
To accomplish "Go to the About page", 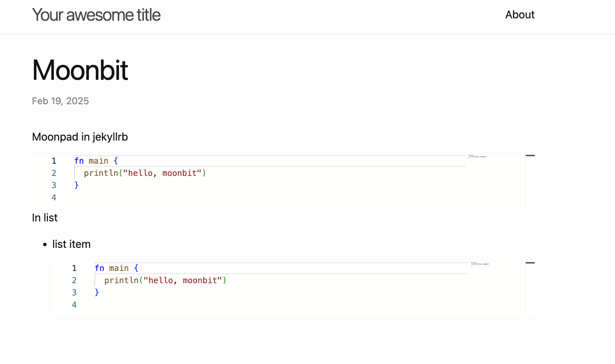I will tap(520, 15).
